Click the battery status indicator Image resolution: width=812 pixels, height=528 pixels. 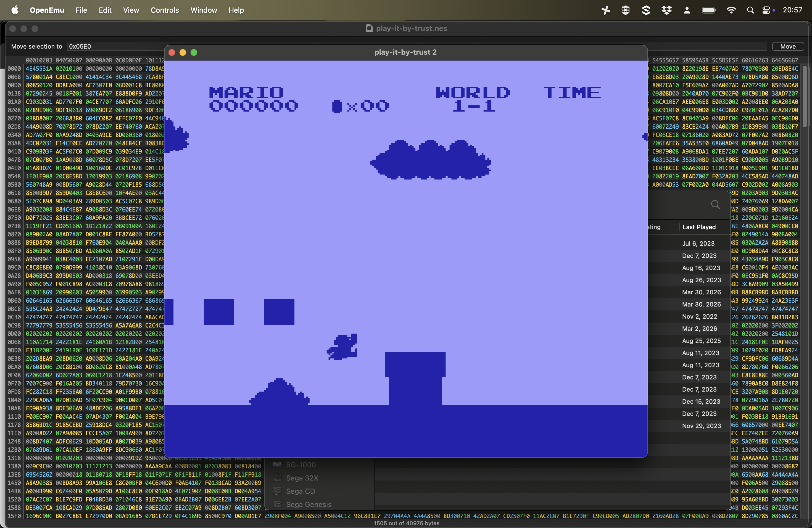(709, 10)
